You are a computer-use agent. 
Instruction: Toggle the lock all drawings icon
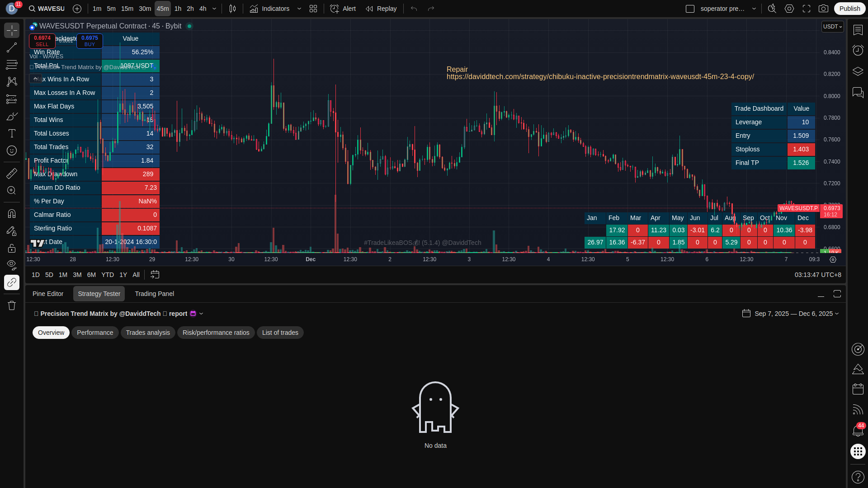[x=12, y=248]
